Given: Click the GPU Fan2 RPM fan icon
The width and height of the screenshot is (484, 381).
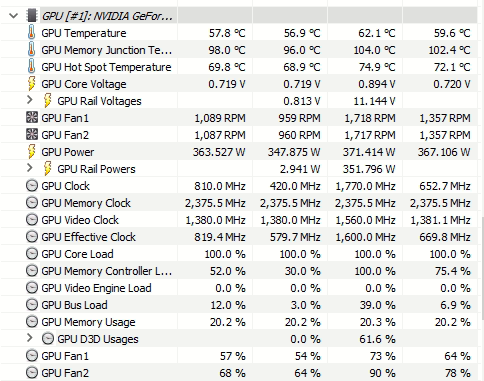Looking at the screenshot, I should 32,135.
